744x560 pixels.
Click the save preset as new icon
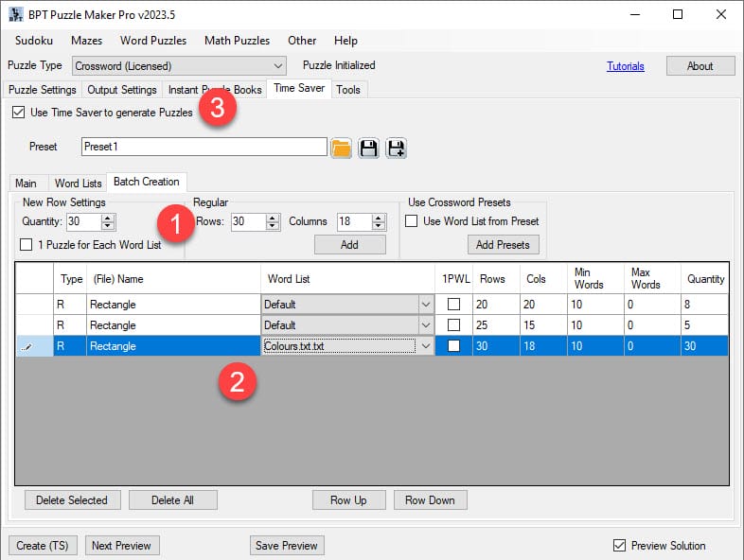click(397, 148)
